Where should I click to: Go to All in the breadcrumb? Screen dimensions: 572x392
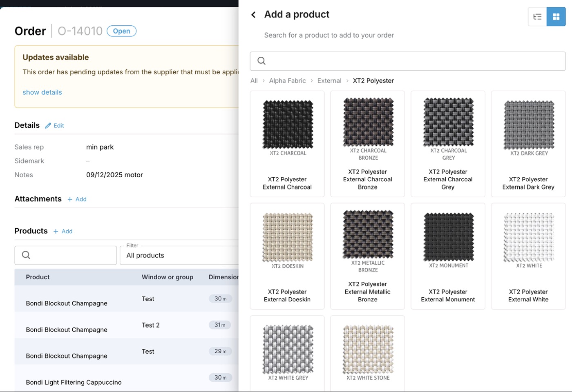point(254,81)
